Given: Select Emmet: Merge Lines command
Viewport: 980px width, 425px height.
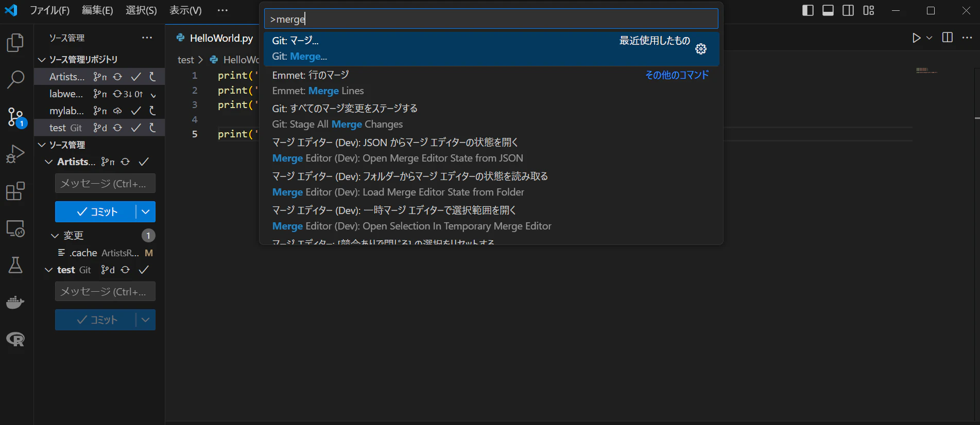Looking at the screenshot, I should point(491,83).
